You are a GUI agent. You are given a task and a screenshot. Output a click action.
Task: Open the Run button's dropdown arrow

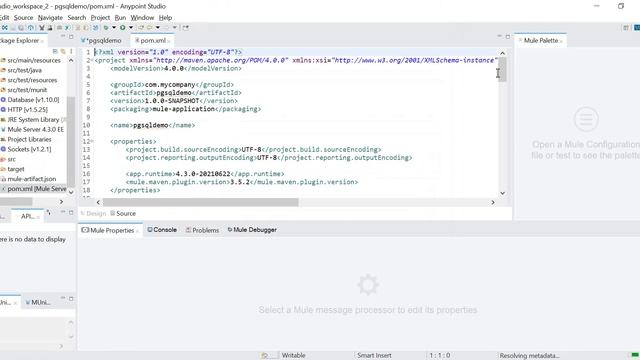coord(131,28)
